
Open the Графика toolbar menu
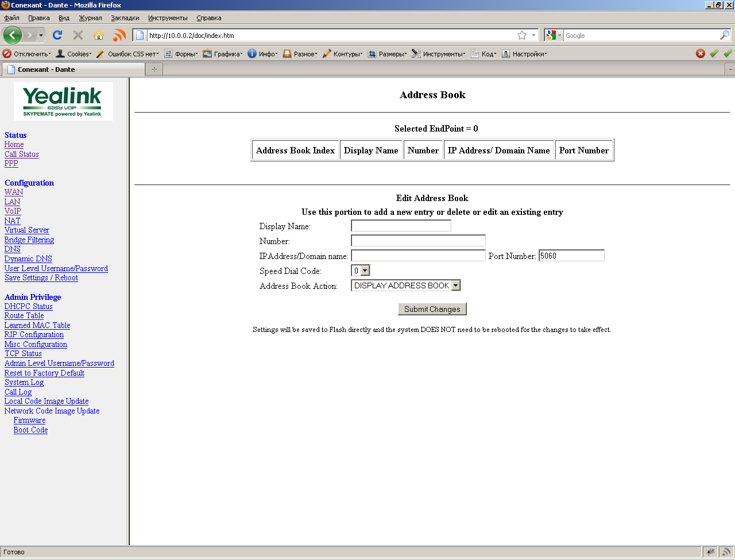(x=223, y=53)
